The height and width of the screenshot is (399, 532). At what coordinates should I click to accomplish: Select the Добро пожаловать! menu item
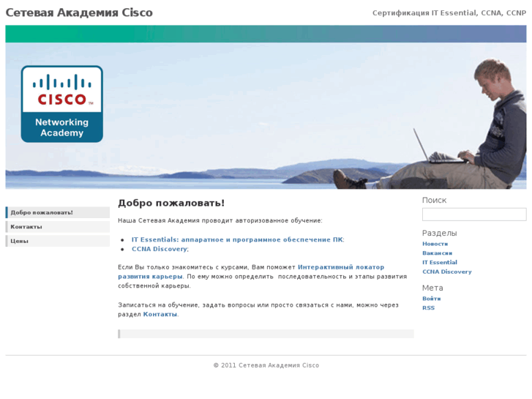tap(57, 212)
